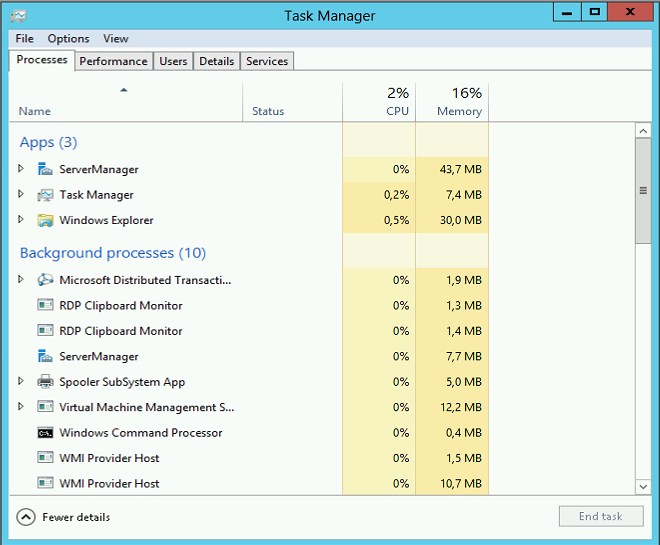Open the View menu

coord(116,39)
